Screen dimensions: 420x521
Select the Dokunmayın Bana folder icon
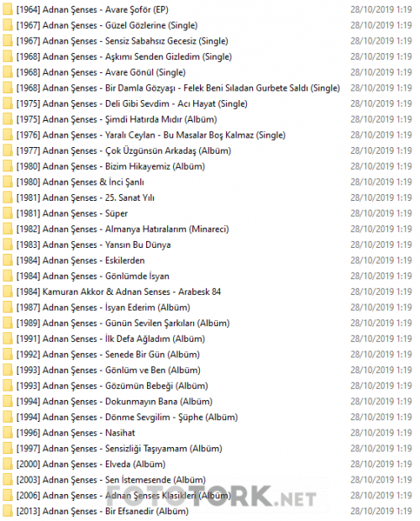click(8, 402)
